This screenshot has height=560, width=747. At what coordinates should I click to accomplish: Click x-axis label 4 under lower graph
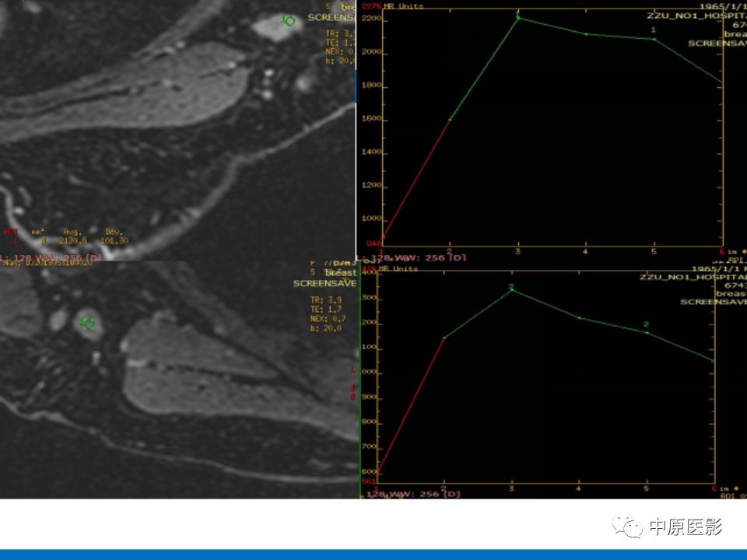tap(579, 488)
